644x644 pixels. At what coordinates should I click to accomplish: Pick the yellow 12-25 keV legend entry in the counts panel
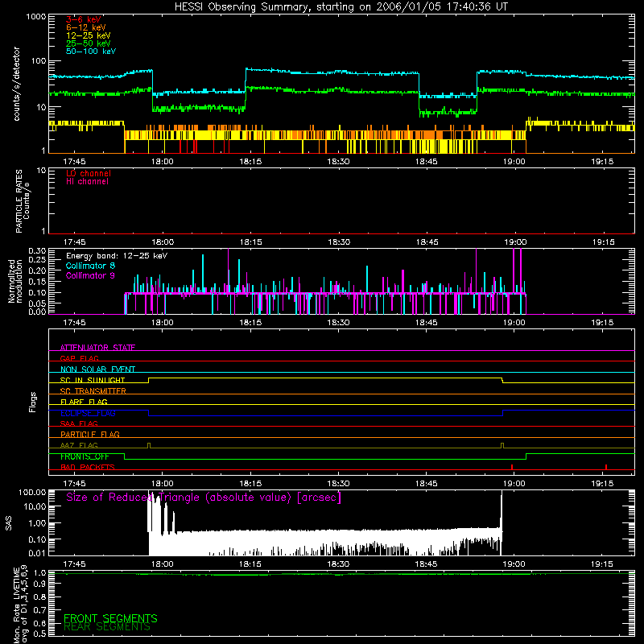(89, 35)
